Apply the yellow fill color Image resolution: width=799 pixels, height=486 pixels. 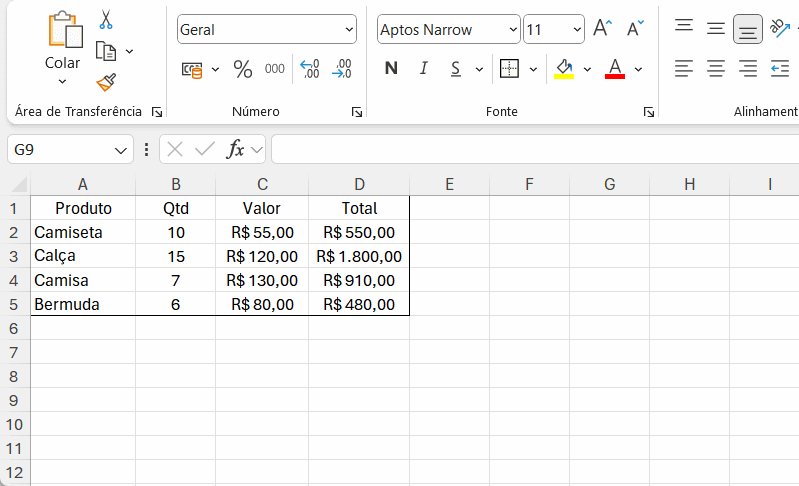point(563,69)
